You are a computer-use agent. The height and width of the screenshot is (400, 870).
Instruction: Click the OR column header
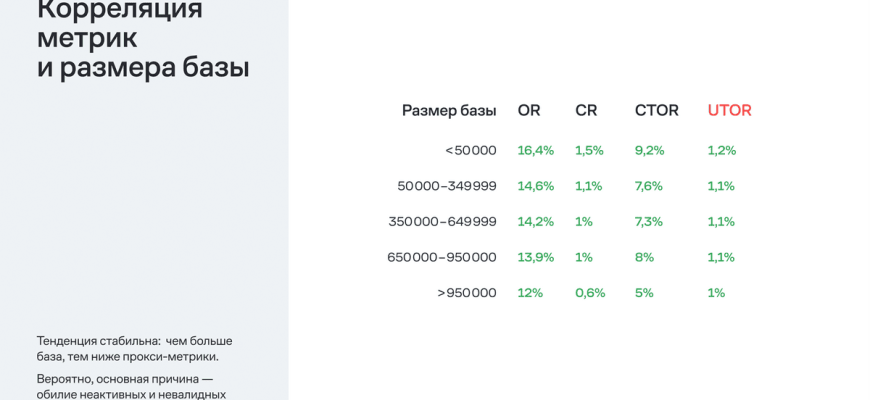coord(528,110)
